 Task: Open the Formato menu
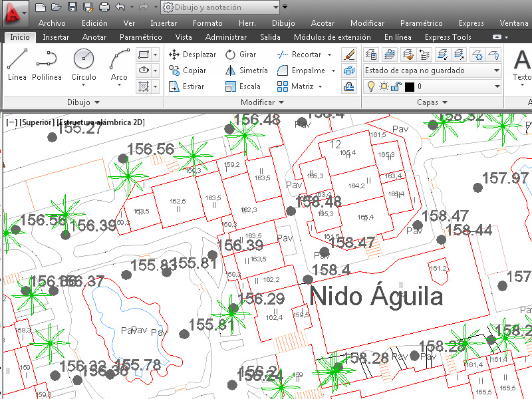coord(207,23)
